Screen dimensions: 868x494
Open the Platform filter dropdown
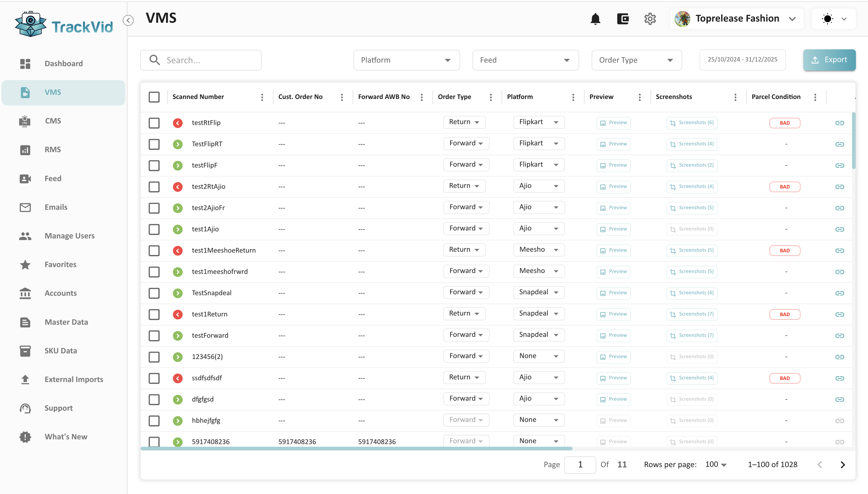coord(406,60)
